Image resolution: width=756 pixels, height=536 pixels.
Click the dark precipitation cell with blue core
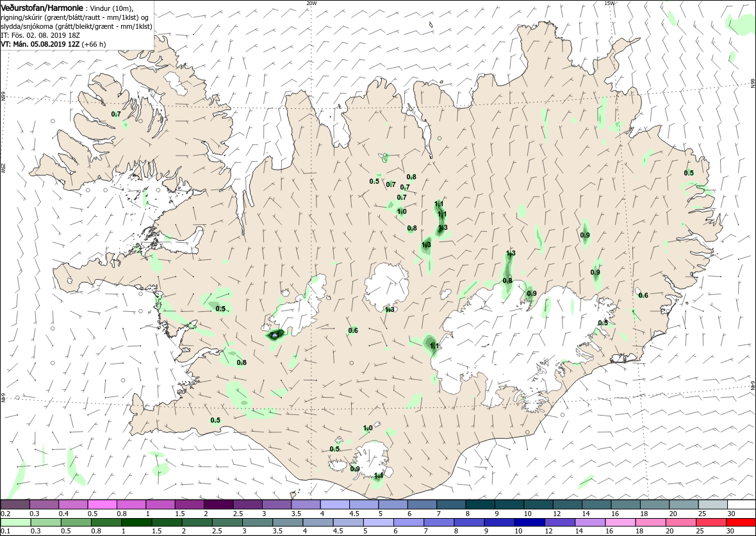[x=275, y=334]
